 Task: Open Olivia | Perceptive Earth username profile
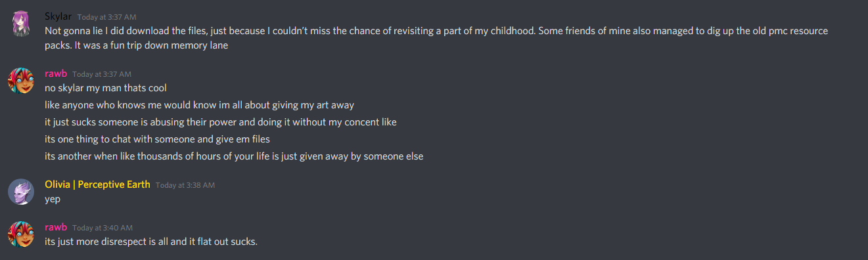(97, 184)
